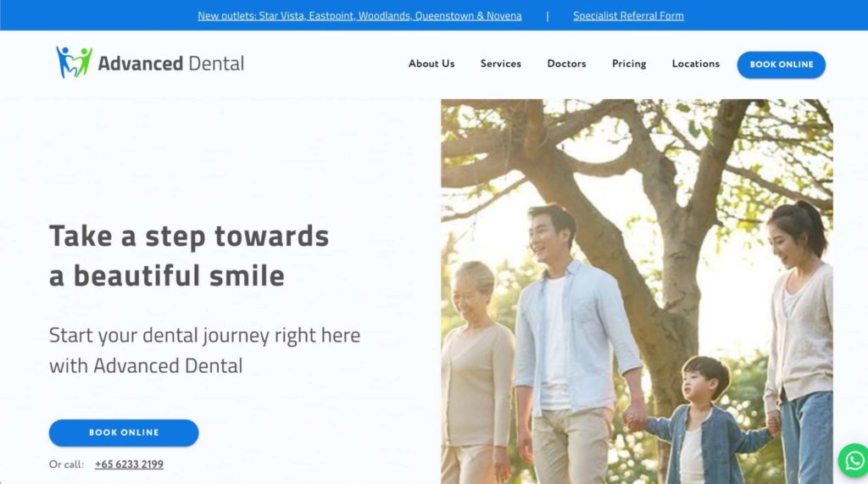Select 'Start your dental journey' subheading
This screenshot has height=484, width=868.
point(204,350)
